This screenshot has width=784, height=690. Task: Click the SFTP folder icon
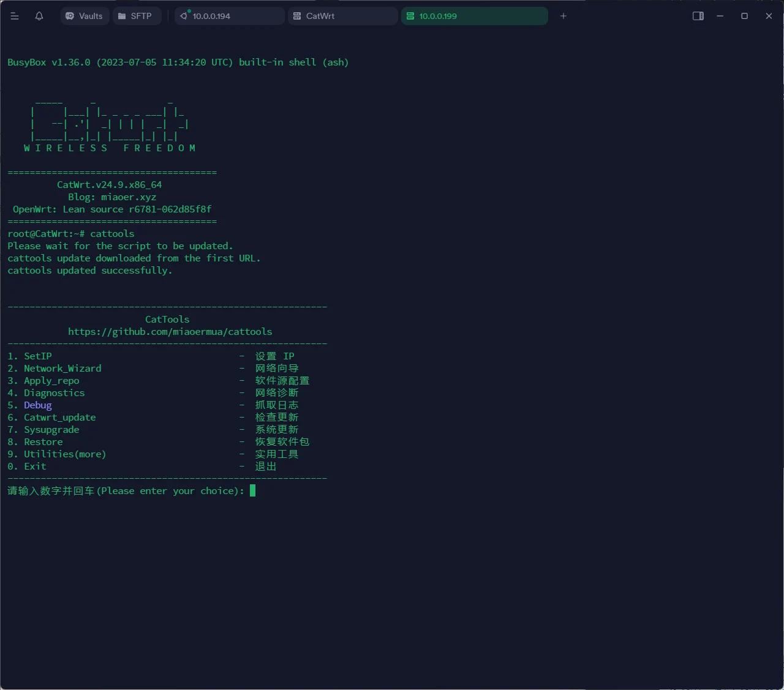(x=121, y=16)
